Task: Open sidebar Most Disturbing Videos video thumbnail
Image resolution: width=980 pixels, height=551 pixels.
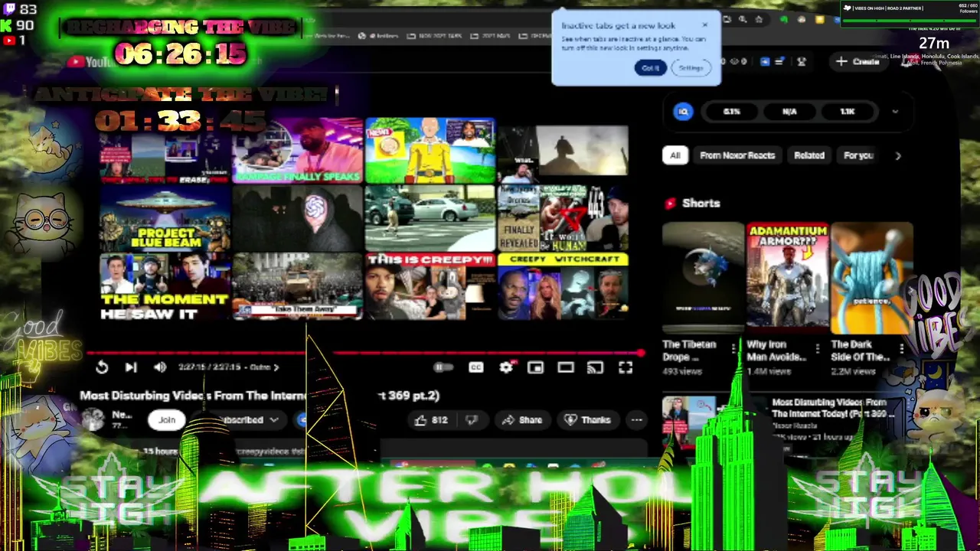Action: pyautogui.click(x=714, y=422)
